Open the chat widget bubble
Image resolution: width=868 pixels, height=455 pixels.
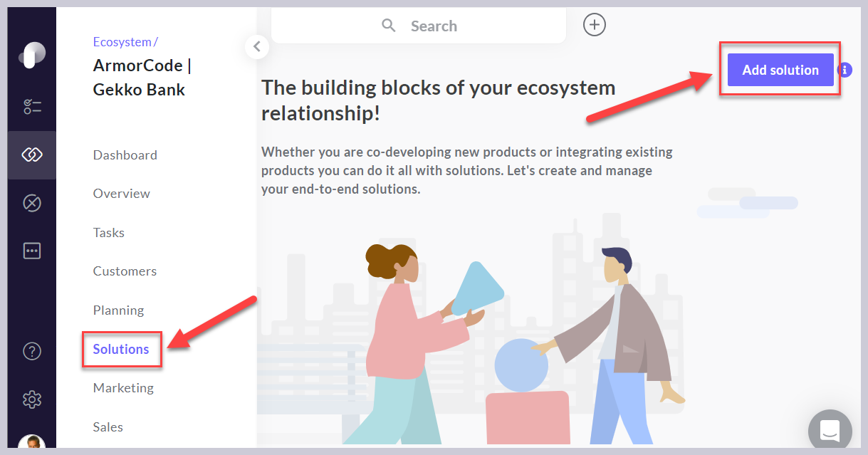click(830, 429)
